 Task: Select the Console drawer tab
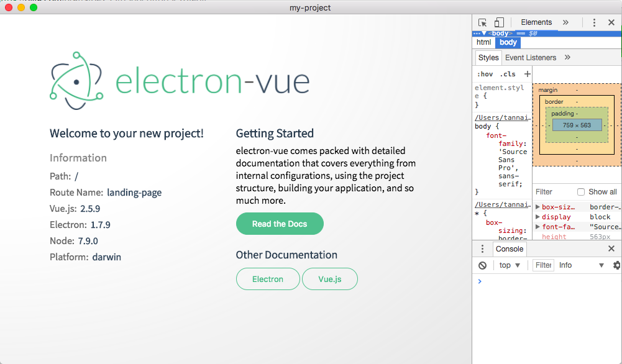pos(510,249)
